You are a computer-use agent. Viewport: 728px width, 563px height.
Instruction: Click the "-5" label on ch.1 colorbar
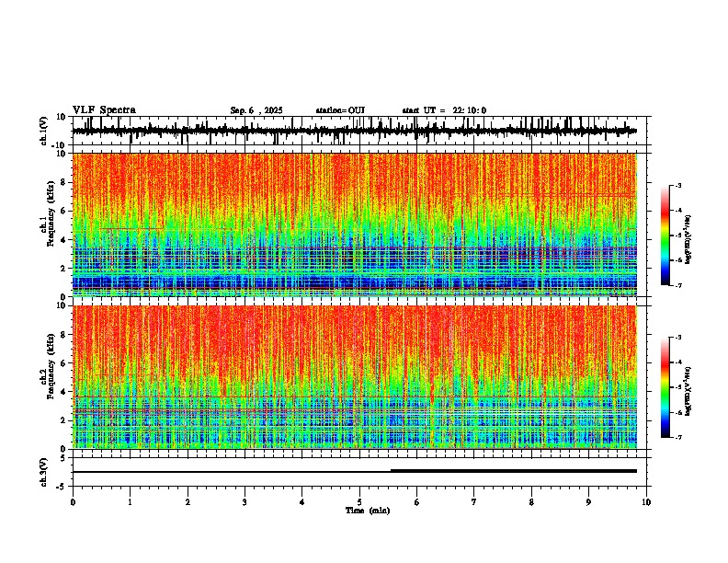[678, 236]
